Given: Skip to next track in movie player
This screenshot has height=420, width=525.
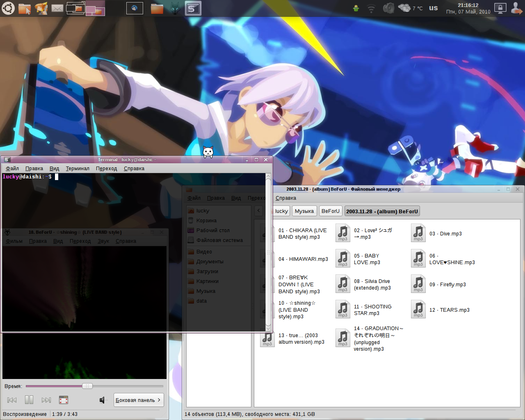Looking at the screenshot, I should (x=46, y=400).
